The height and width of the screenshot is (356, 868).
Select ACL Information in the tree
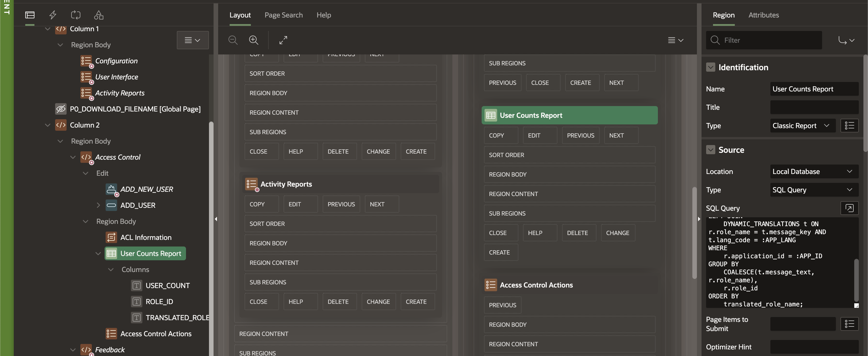pos(146,237)
